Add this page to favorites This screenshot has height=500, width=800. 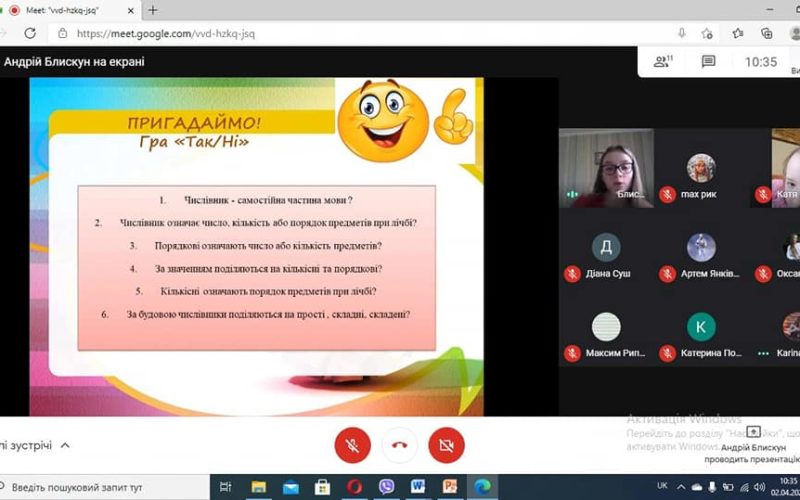707,32
